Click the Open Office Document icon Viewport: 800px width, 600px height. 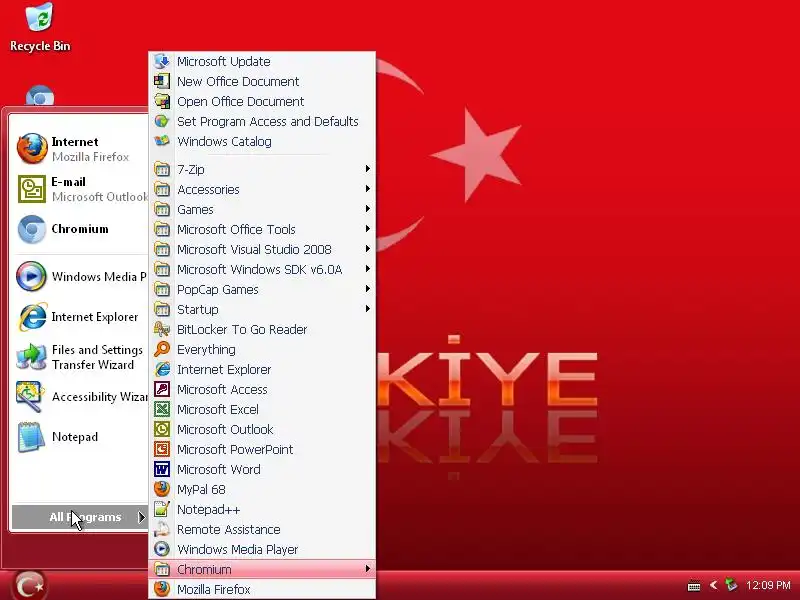162,101
